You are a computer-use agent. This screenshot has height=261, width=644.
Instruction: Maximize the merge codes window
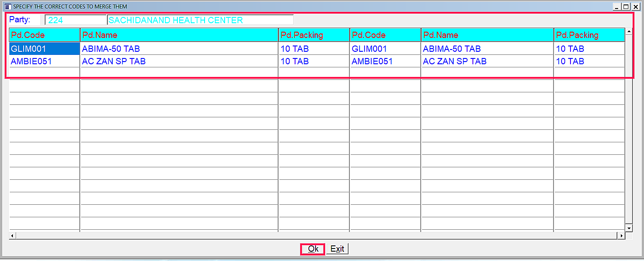click(x=626, y=7)
